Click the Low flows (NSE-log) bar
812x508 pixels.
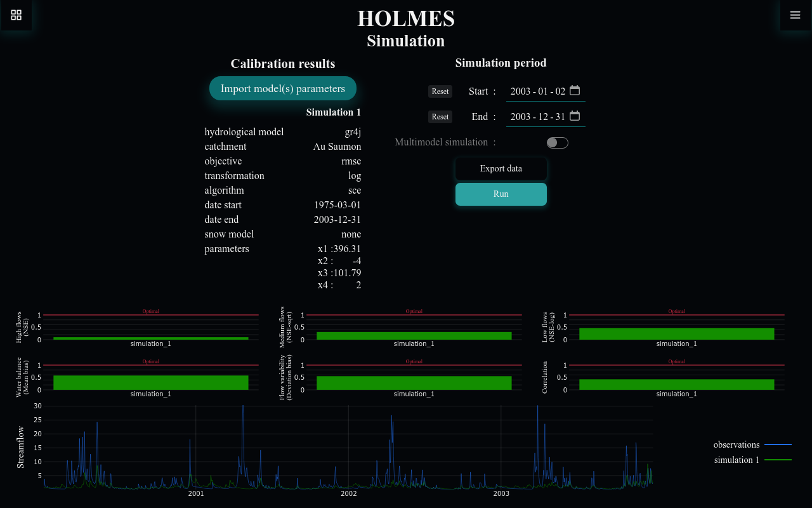tap(676, 333)
